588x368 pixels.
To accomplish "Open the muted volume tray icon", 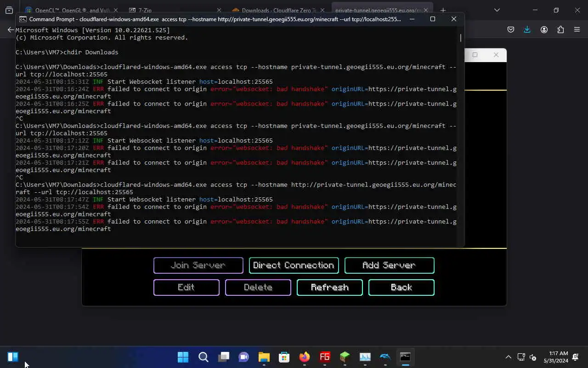I will 533,357.
